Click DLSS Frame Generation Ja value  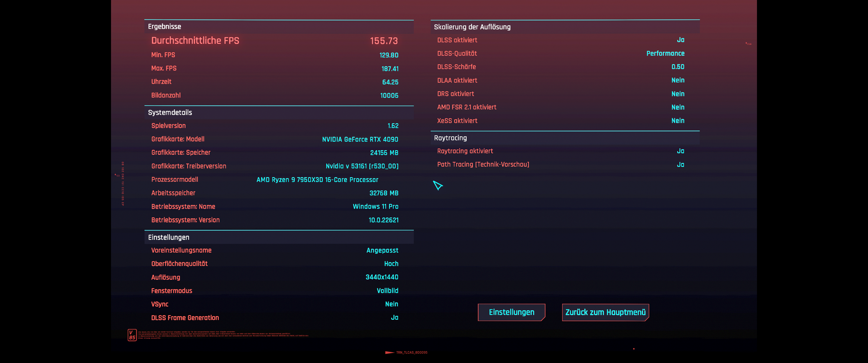point(395,318)
